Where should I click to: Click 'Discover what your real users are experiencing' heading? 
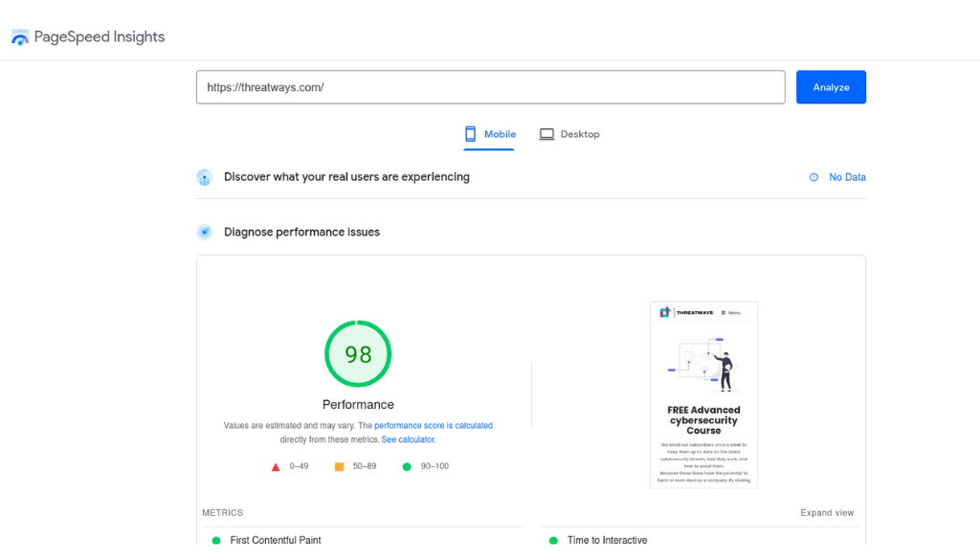346,177
